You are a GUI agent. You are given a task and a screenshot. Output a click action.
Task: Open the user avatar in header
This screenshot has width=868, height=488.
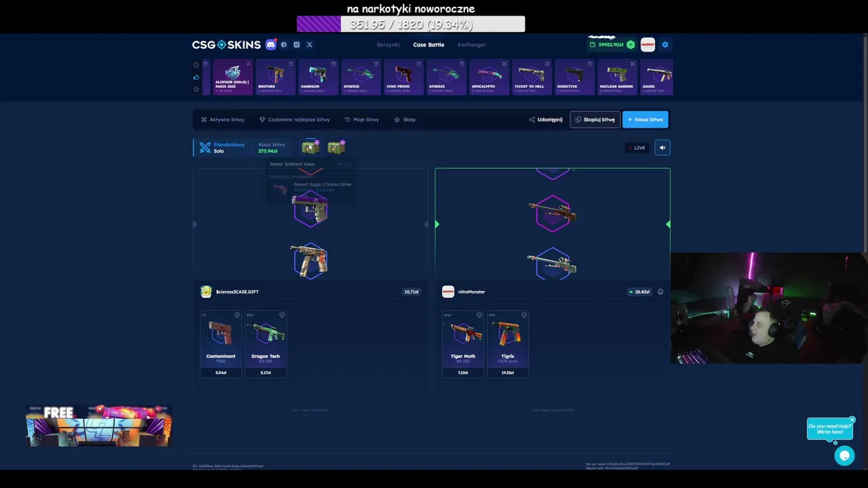coord(648,45)
